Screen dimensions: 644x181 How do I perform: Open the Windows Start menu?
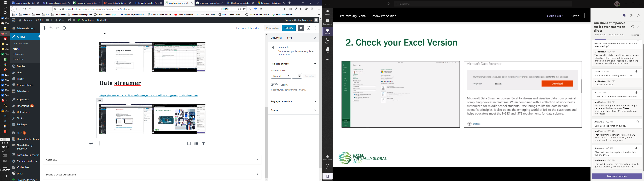coord(5,3)
